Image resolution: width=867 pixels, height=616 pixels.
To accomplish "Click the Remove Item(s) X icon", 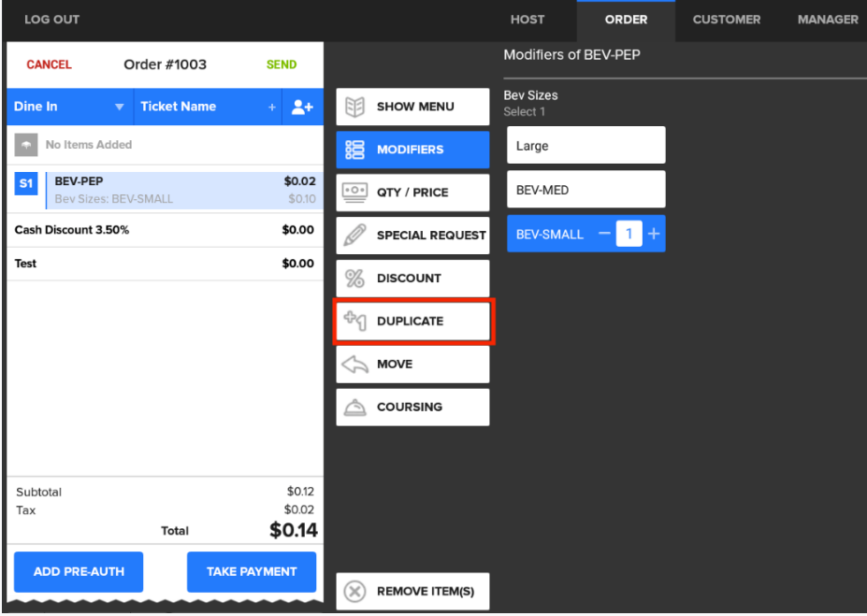I will pyautogui.click(x=355, y=591).
